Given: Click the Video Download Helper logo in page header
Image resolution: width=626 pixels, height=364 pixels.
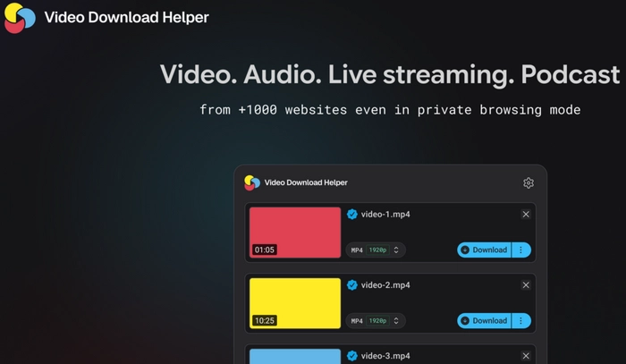Looking at the screenshot, I should (x=20, y=18).
